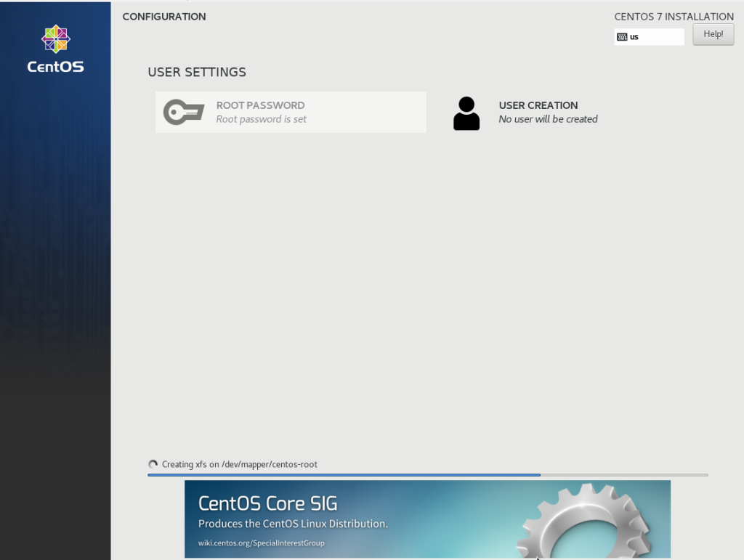Click the CentOS Core SIG banner
The height and width of the screenshot is (560, 744).
427,519
